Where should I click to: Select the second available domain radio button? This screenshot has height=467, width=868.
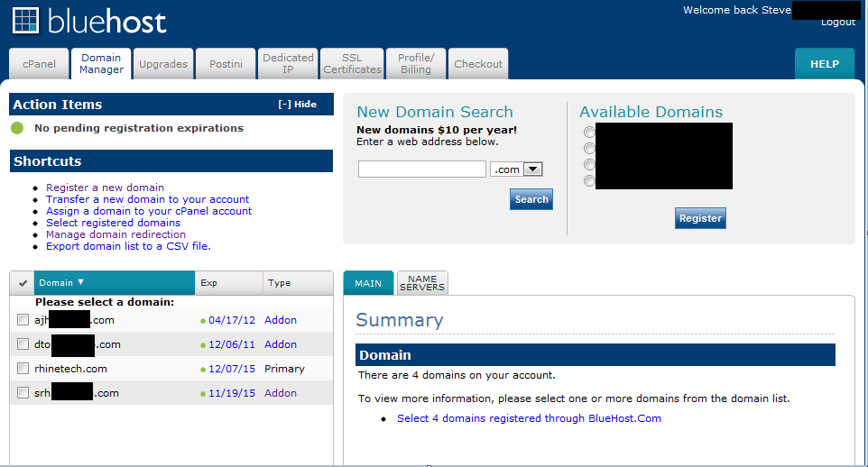point(589,148)
